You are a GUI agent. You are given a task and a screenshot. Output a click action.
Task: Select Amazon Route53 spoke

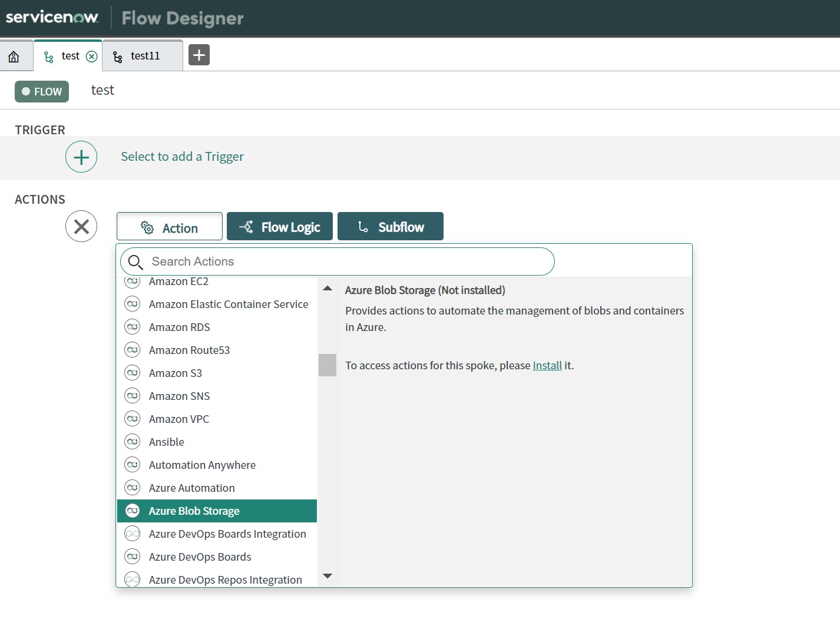click(x=217, y=350)
